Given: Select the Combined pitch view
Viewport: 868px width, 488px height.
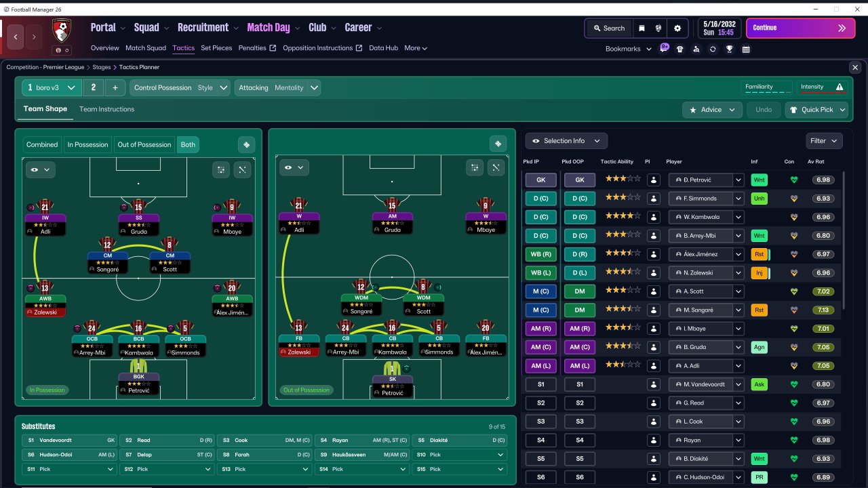Looking at the screenshot, I should (x=42, y=144).
